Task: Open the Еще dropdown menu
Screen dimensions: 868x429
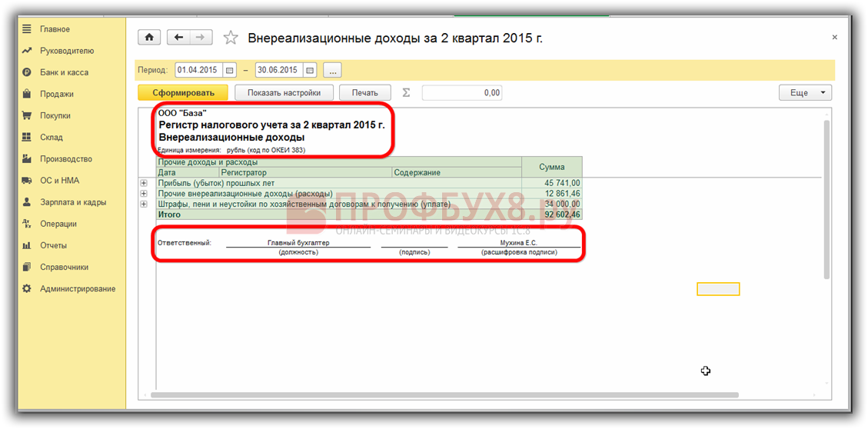Action: (805, 93)
